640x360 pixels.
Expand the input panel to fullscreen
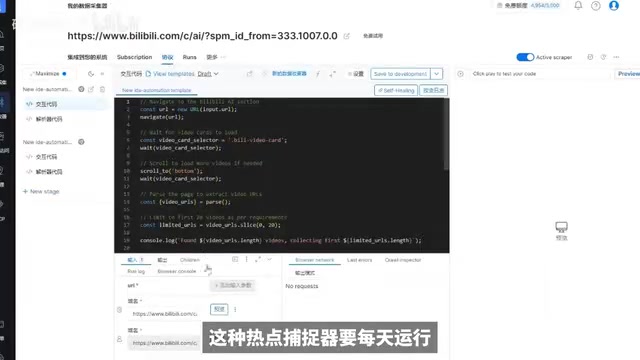point(258,259)
